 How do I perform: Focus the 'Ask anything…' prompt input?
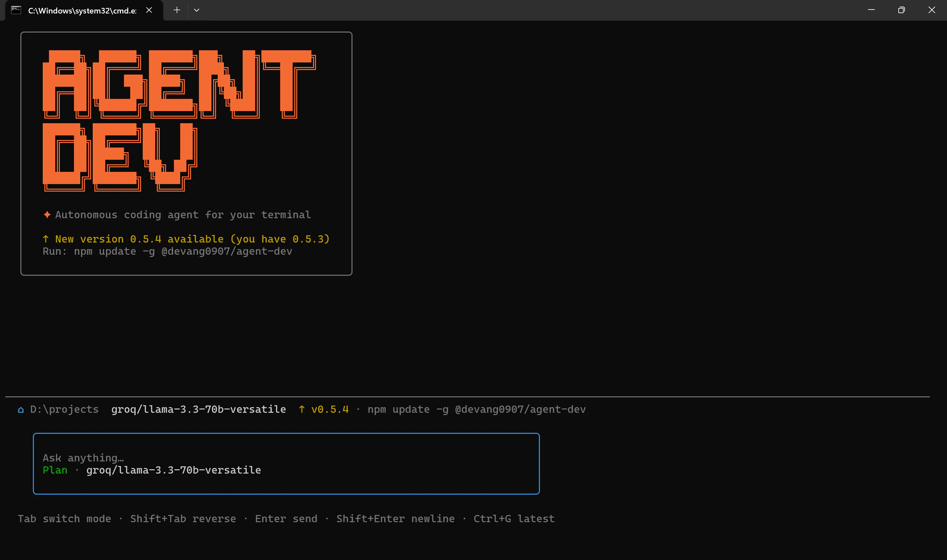[286, 463]
